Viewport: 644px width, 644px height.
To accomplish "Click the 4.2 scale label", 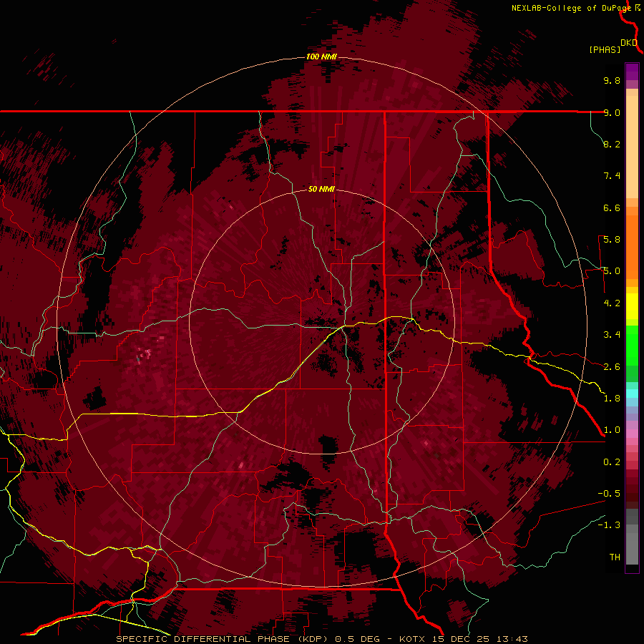I will [x=612, y=303].
